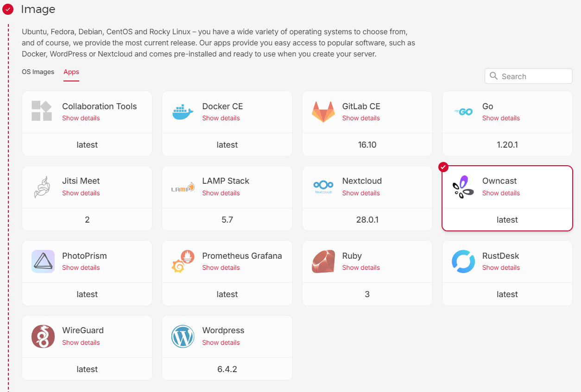Select the GitLab CE fox logo
The width and height of the screenshot is (581, 392).
(x=323, y=112)
